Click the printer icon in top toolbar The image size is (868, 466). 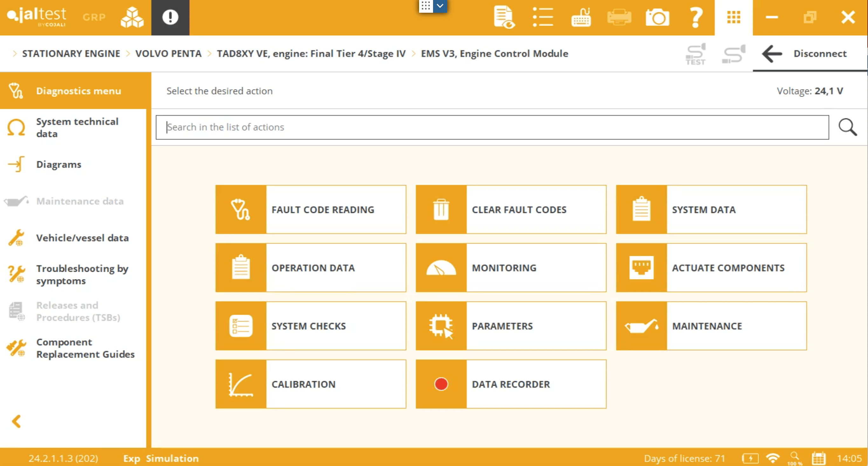(x=619, y=17)
